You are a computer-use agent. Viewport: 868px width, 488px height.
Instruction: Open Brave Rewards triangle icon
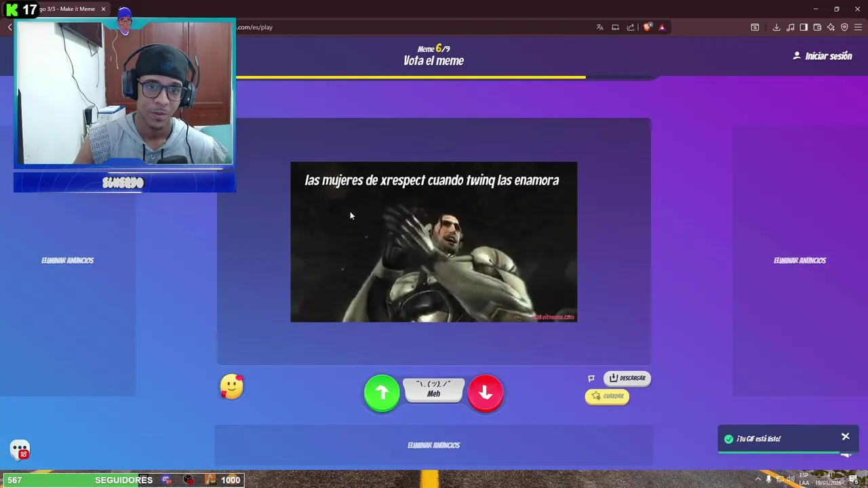[662, 27]
